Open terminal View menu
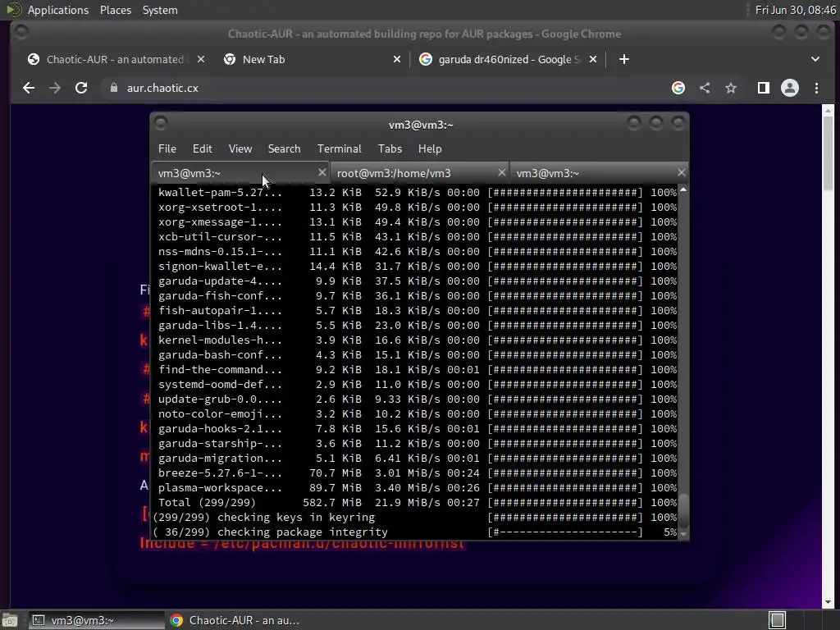 coord(240,149)
